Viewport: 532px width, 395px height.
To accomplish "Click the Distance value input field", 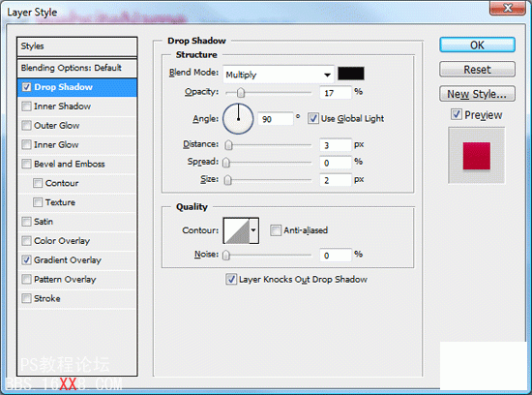I will 336,145.
